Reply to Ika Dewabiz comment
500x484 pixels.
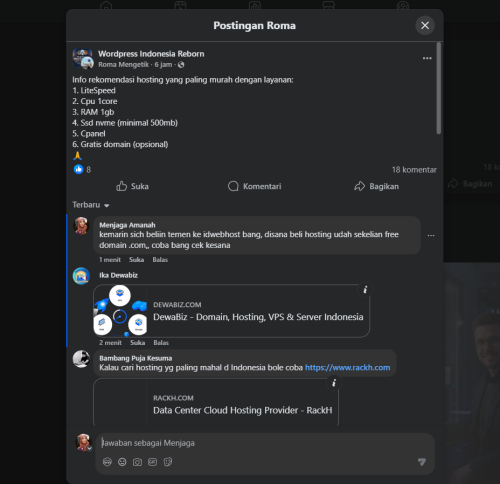[x=161, y=343]
